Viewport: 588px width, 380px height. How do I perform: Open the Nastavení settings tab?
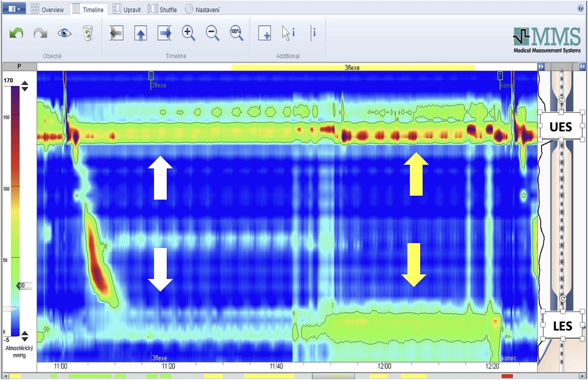[202, 9]
